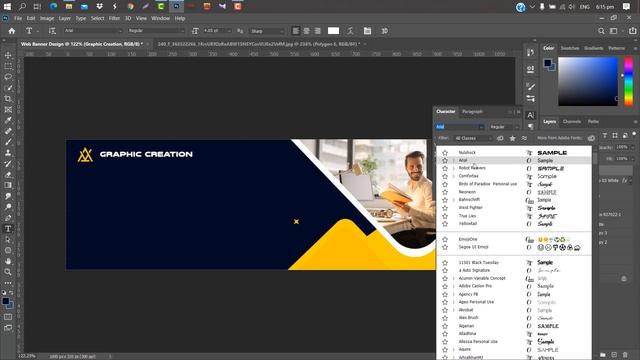Image resolution: width=640 pixels, height=360 pixels.
Task: Toggle show similar fonts filter
Action: click(524, 138)
